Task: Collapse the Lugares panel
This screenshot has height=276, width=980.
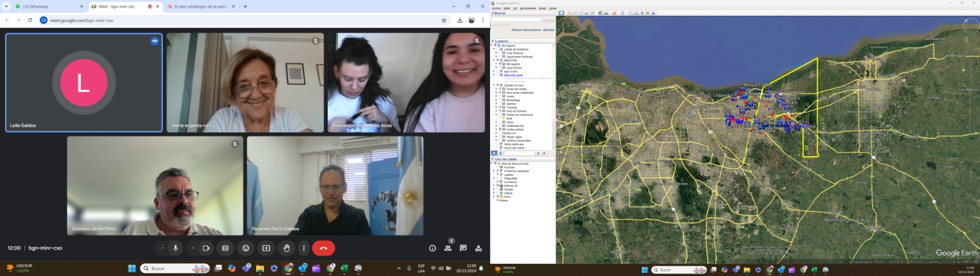Action: click(x=493, y=41)
